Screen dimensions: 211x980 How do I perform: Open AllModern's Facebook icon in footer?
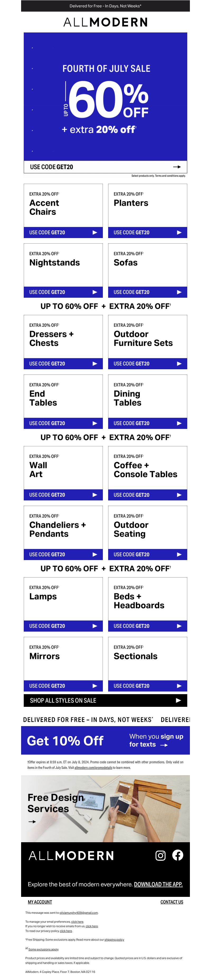[178, 855]
